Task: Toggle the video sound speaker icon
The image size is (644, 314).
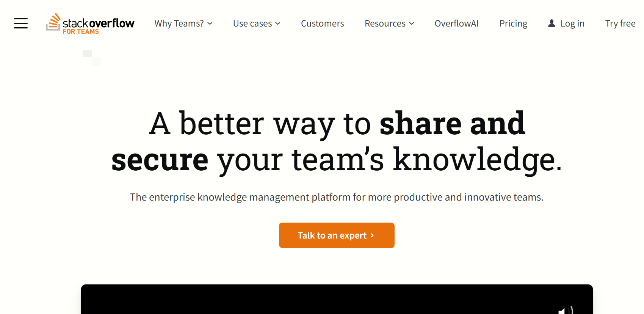Action: click(565, 311)
